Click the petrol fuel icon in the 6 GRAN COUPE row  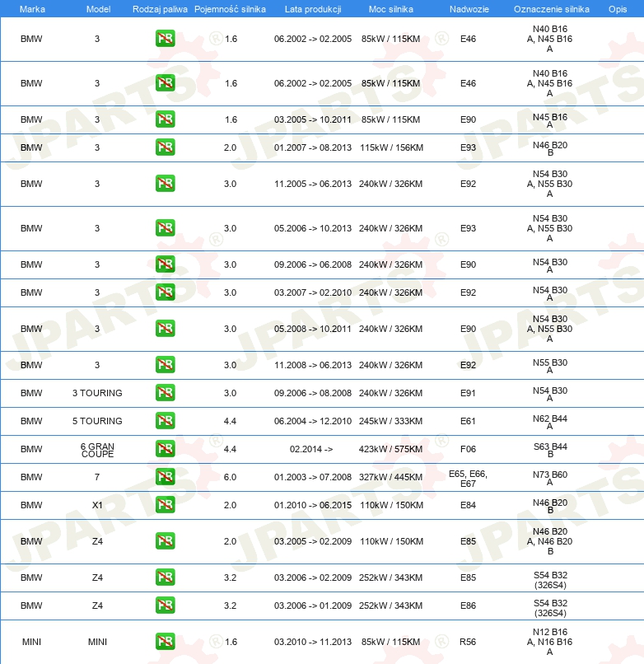pos(166,448)
